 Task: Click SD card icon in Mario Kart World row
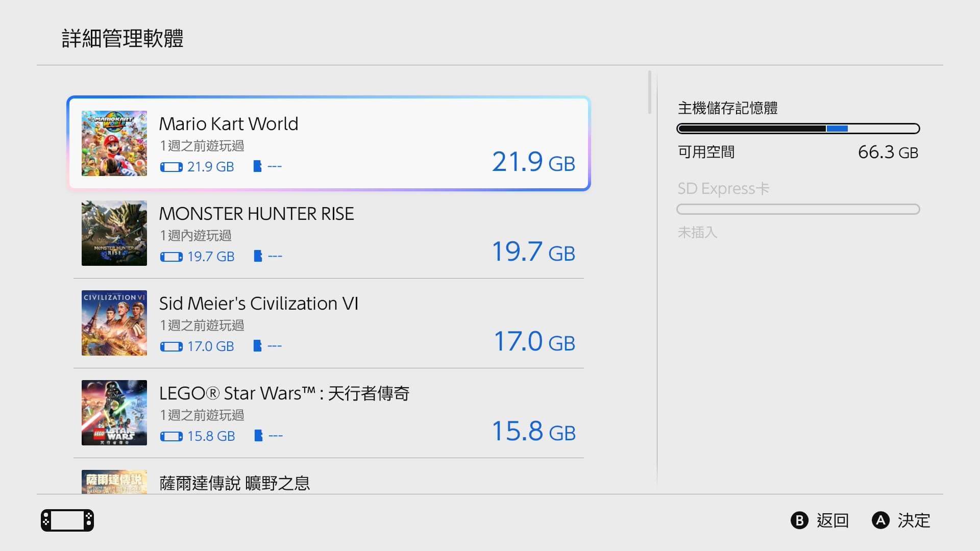[257, 166]
